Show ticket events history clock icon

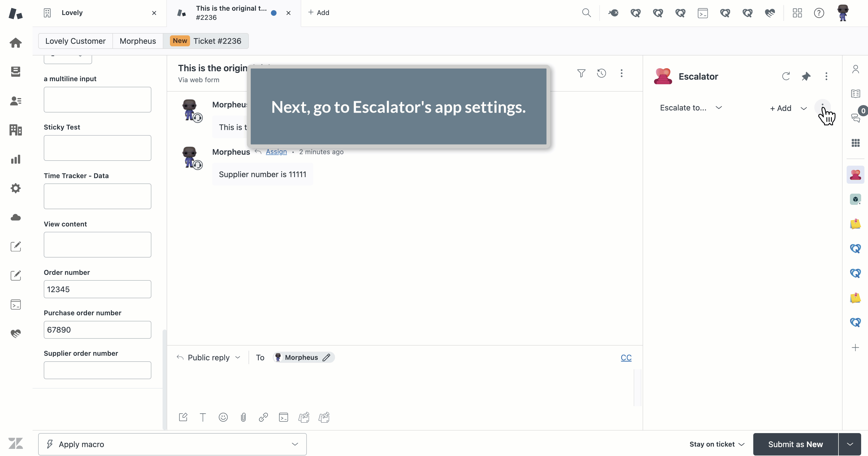pyautogui.click(x=601, y=73)
